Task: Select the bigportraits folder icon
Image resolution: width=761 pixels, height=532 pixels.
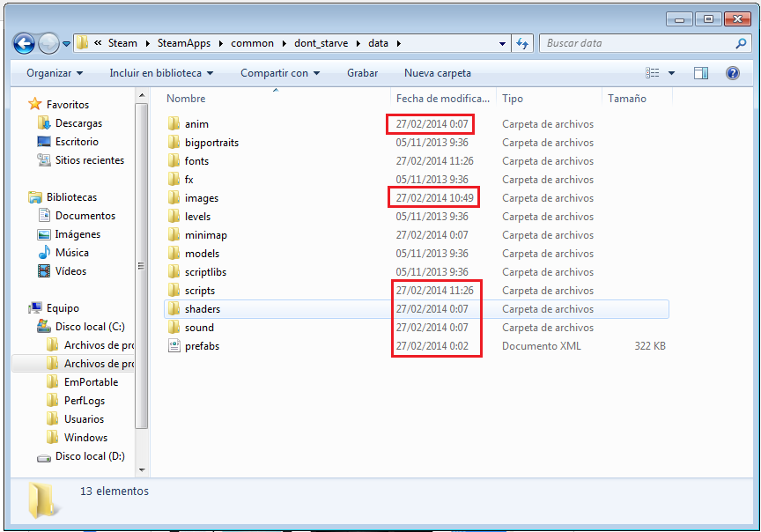Action: (x=174, y=142)
